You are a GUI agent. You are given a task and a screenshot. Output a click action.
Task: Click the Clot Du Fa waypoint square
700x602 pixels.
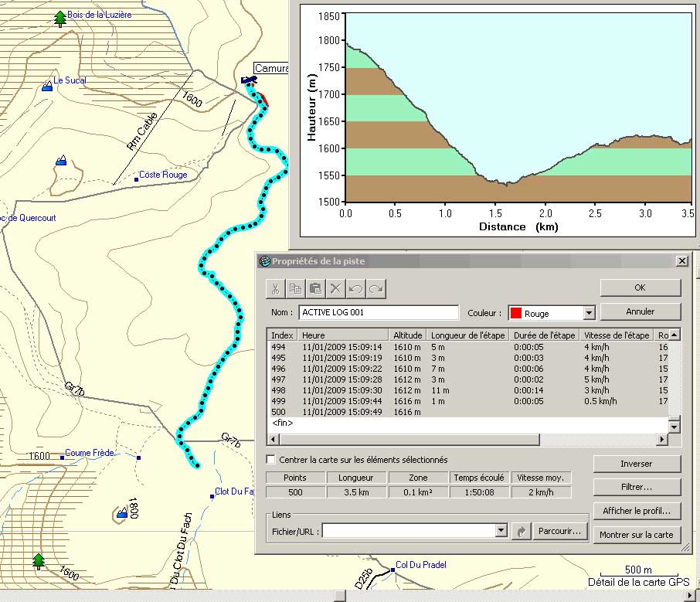[x=212, y=496]
